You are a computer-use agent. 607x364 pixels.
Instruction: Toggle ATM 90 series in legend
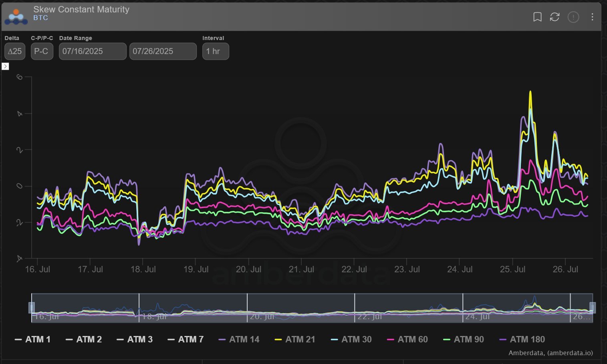pos(463,340)
